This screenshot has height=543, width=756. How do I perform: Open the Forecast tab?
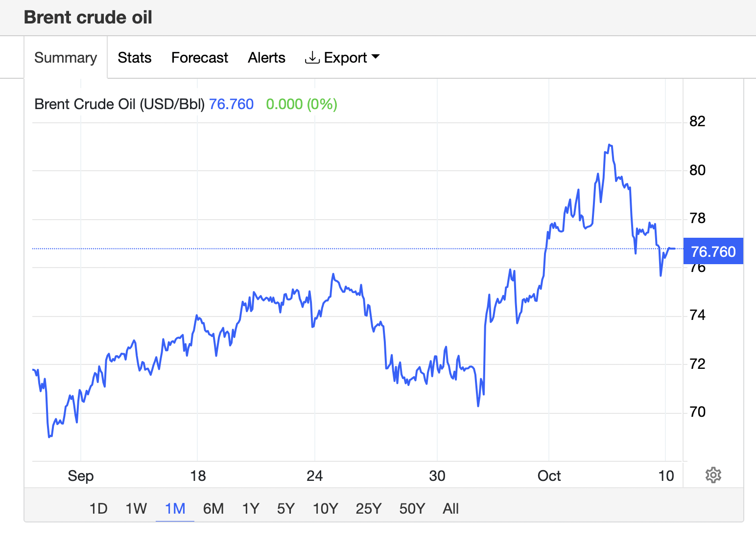(200, 58)
